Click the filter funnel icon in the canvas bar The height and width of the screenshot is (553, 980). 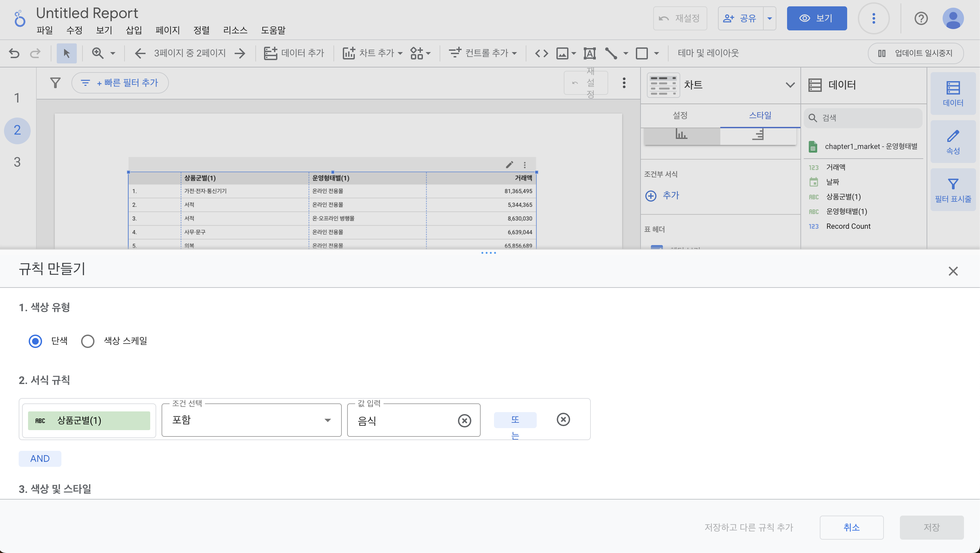click(x=55, y=82)
